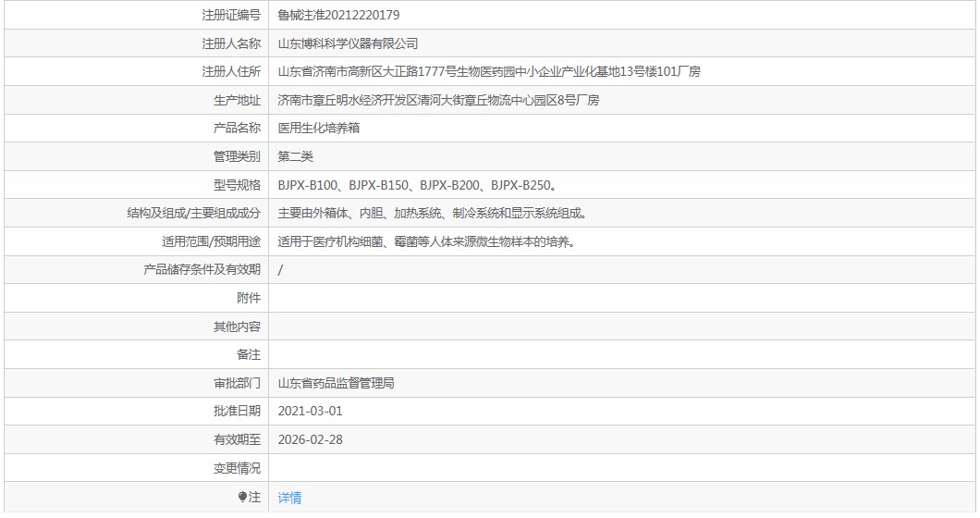Click intended use text 适用于医疗机构细菌
This screenshot has width=980, height=518.
tap(426, 241)
